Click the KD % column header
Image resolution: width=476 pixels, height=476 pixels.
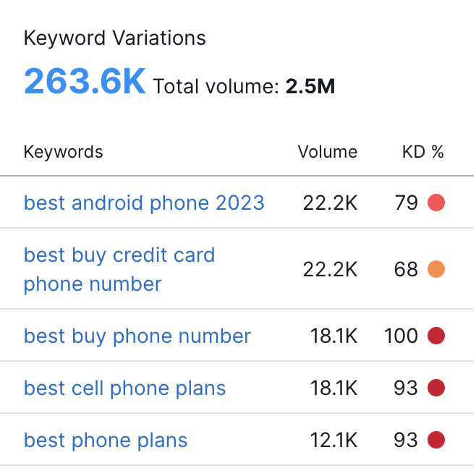(423, 152)
